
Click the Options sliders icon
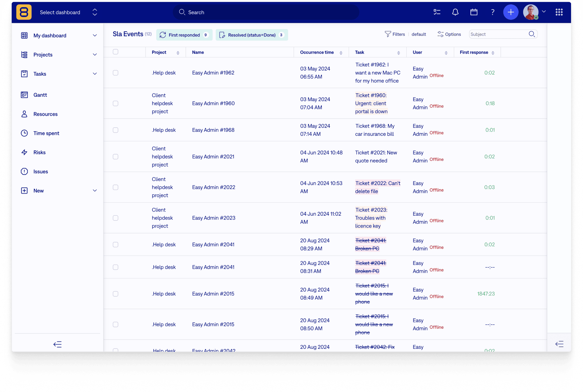(x=440, y=34)
